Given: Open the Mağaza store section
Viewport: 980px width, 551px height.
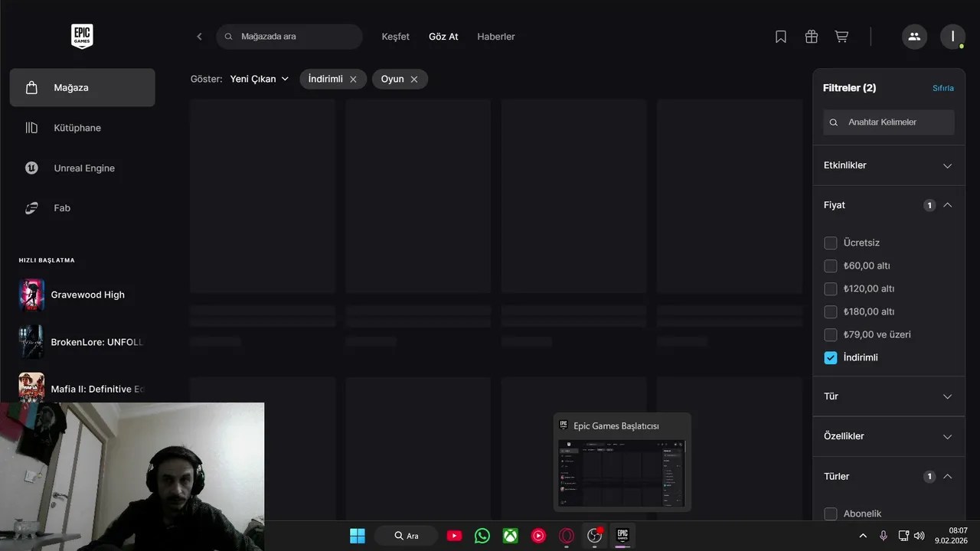Looking at the screenshot, I should [82, 87].
